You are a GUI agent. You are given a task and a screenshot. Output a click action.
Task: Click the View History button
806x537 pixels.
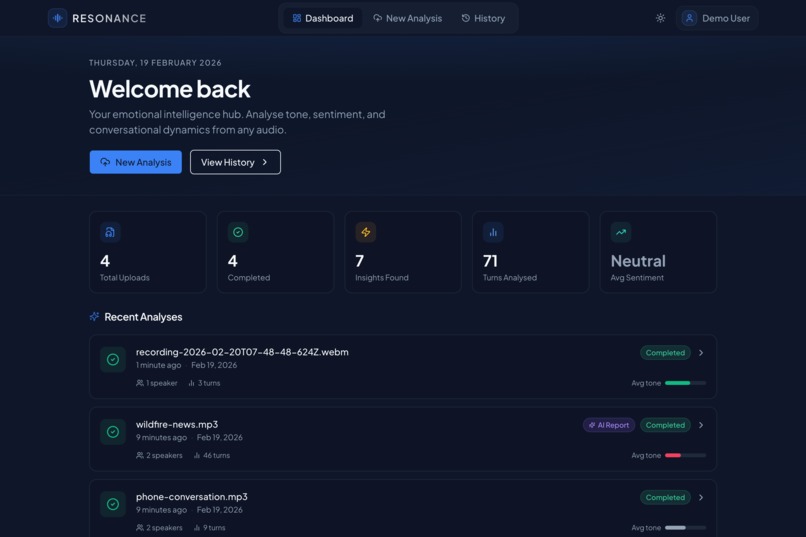pos(235,162)
